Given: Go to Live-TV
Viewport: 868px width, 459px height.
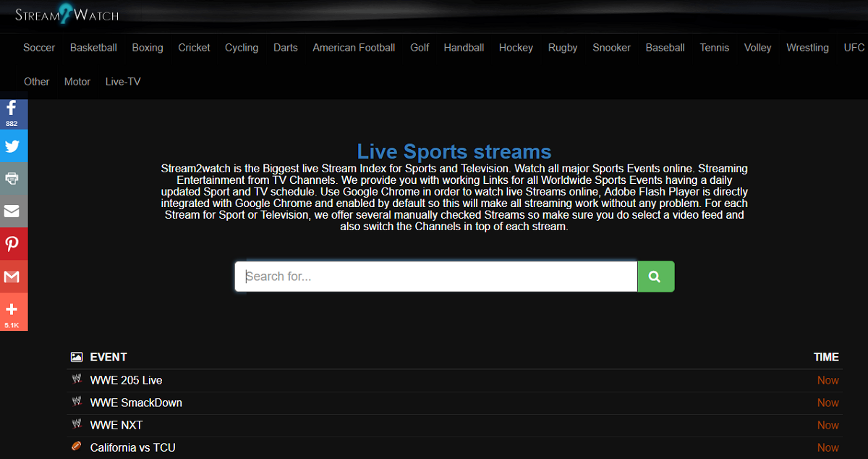Looking at the screenshot, I should (x=123, y=82).
